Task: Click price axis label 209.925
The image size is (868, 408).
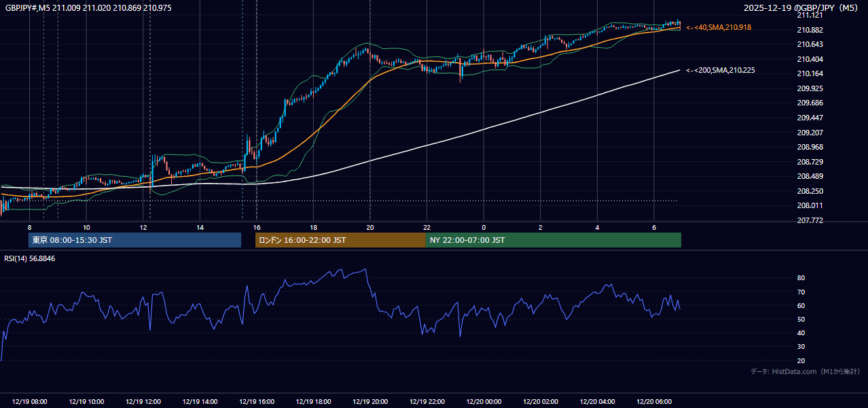Action: 810,88
